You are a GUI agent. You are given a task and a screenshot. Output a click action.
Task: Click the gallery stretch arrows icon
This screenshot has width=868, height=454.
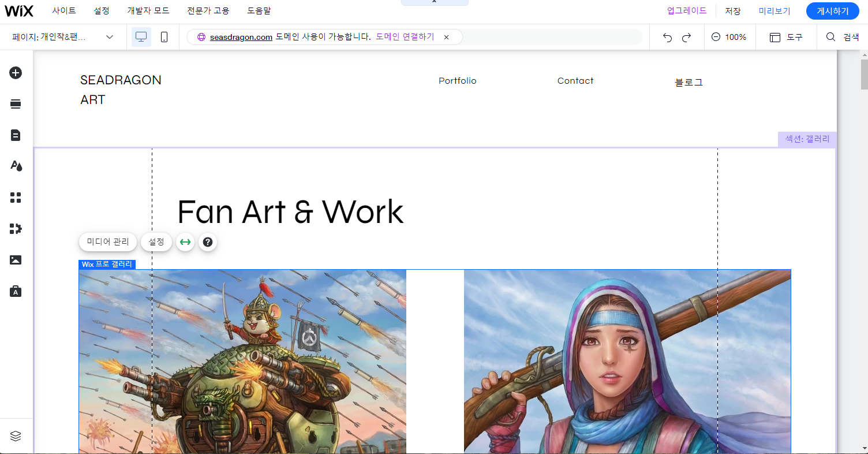tap(185, 242)
